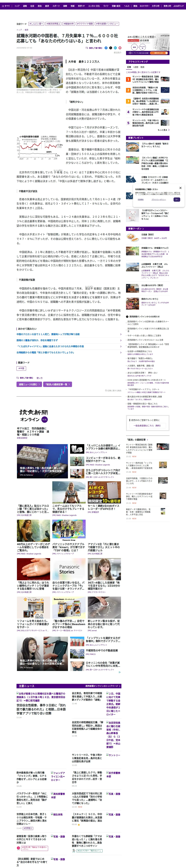Click the Yomiuri newspaper ad banner
The image size is (186, 868).
coord(148,44)
